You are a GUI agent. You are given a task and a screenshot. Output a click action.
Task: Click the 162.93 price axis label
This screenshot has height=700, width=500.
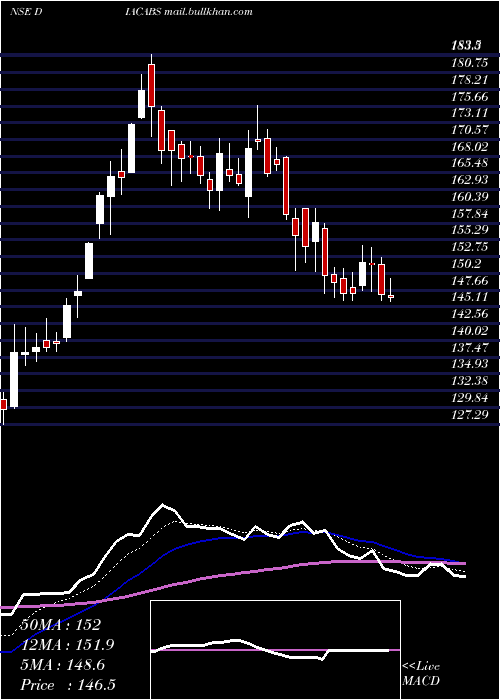tap(470, 180)
